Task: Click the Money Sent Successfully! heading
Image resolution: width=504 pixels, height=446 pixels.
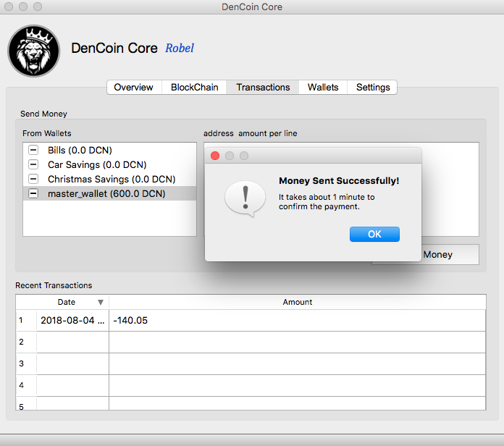Action: [x=339, y=181]
